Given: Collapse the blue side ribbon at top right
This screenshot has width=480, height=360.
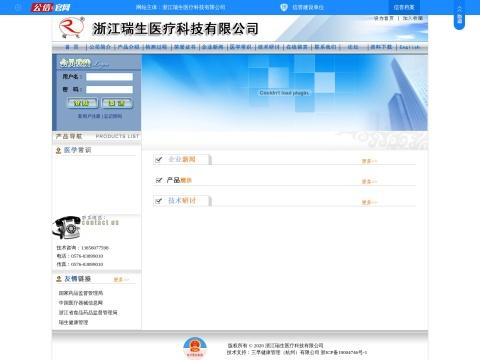Looking at the screenshot, I should click(460, 15).
